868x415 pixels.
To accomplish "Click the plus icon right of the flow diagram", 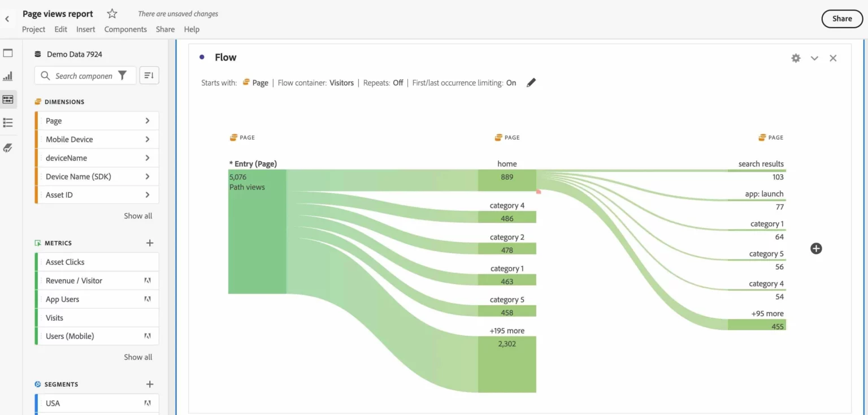I will (816, 248).
